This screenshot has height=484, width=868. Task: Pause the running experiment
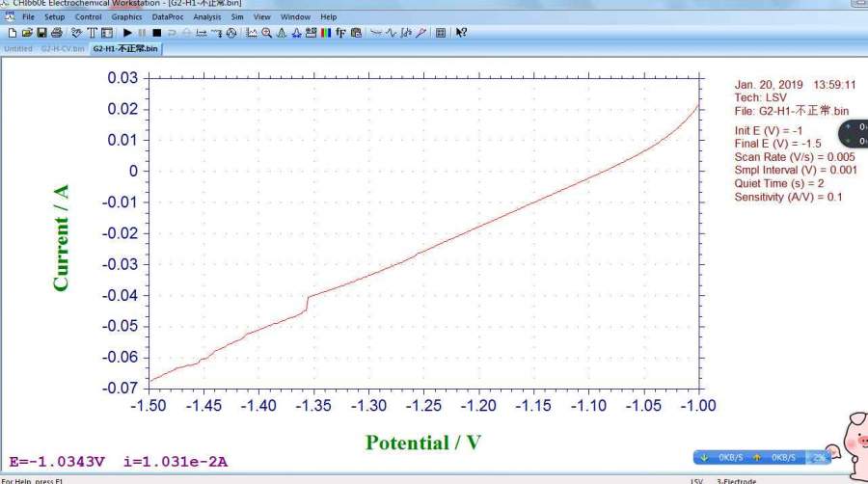(x=142, y=33)
